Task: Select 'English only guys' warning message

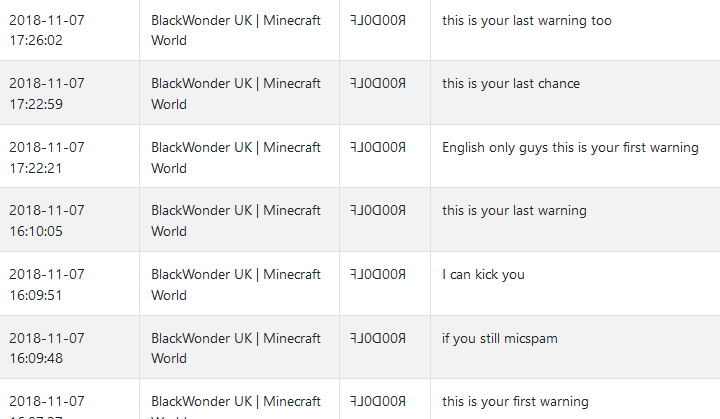Action: [570, 147]
